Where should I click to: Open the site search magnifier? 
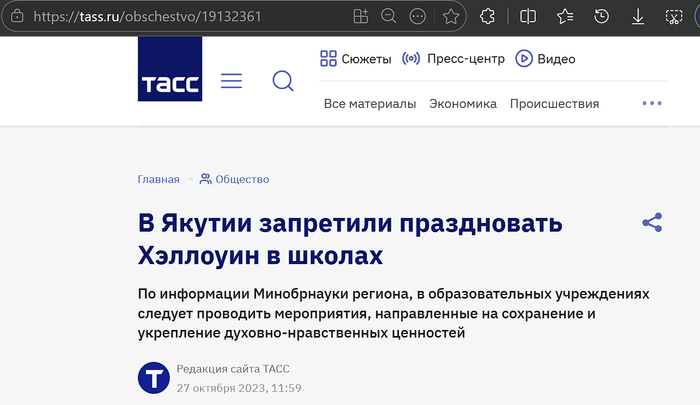(283, 81)
